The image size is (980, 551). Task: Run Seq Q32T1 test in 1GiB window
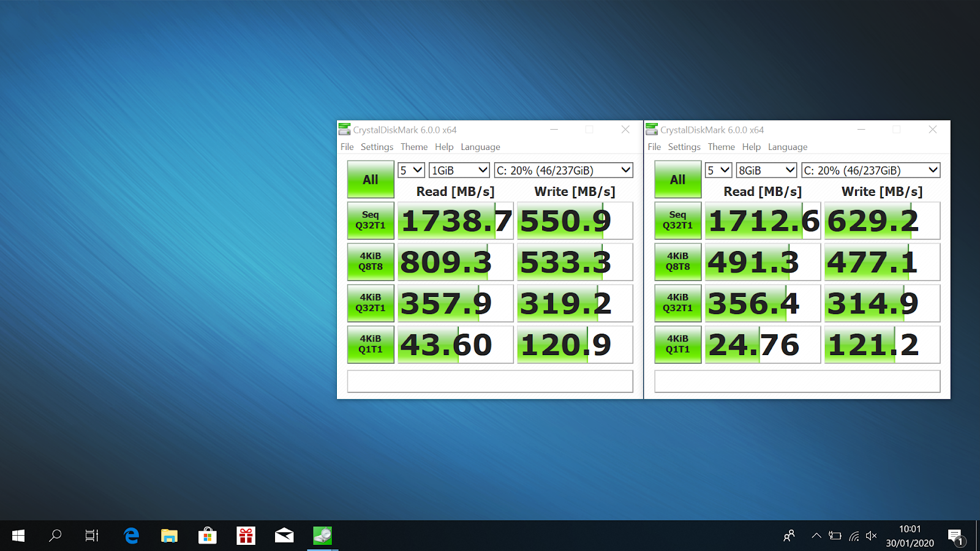click(371, 220)
